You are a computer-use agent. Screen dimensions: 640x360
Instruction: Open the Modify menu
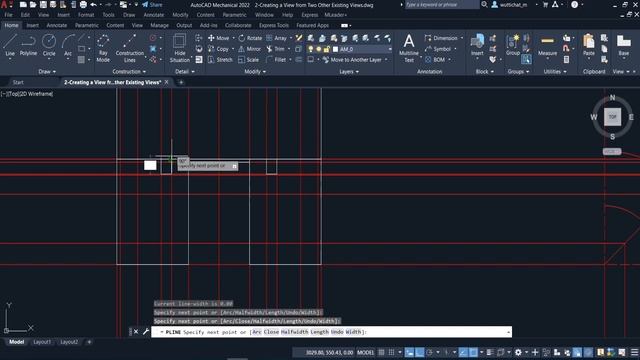point(180,15)
